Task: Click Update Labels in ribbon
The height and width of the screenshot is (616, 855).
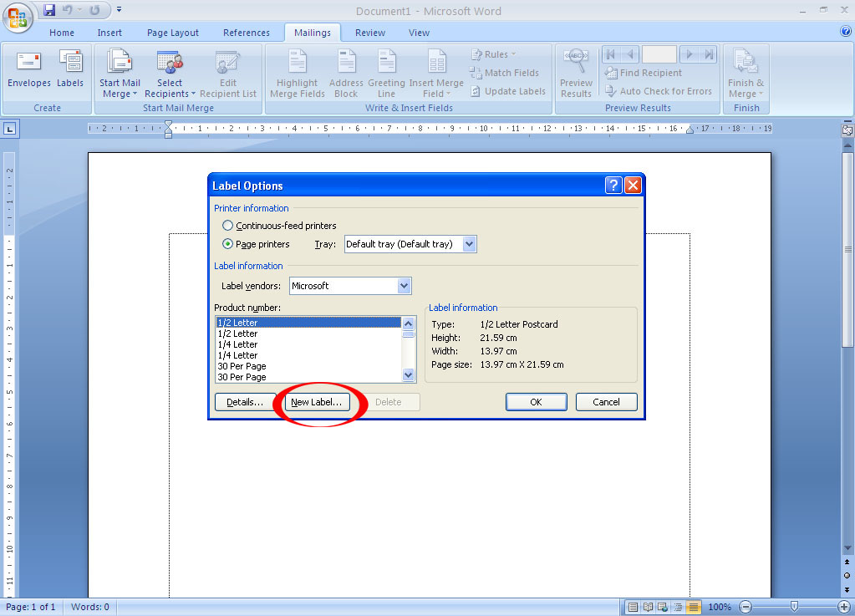Action: coord(507,91)
